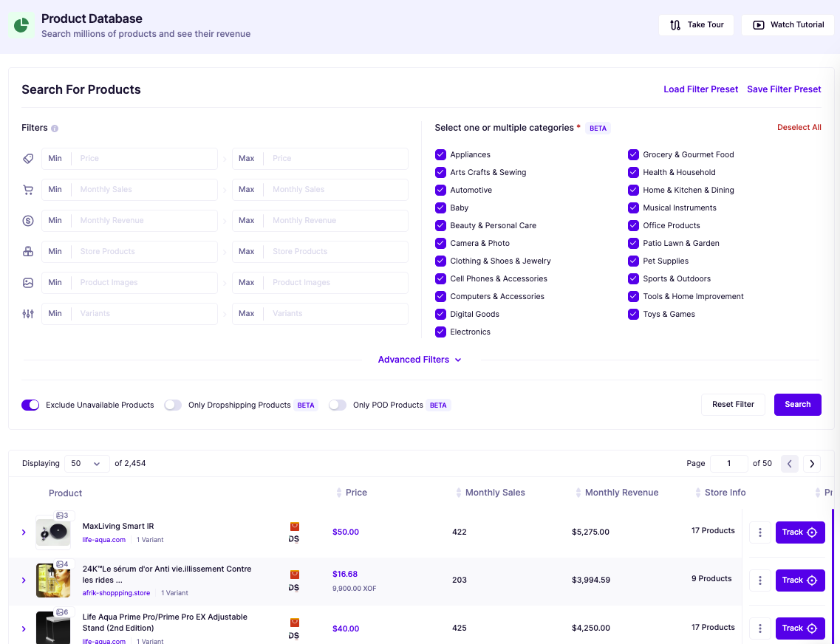
Task: Click the image icon next to Product Images filter
Action: tap(28, 282)
